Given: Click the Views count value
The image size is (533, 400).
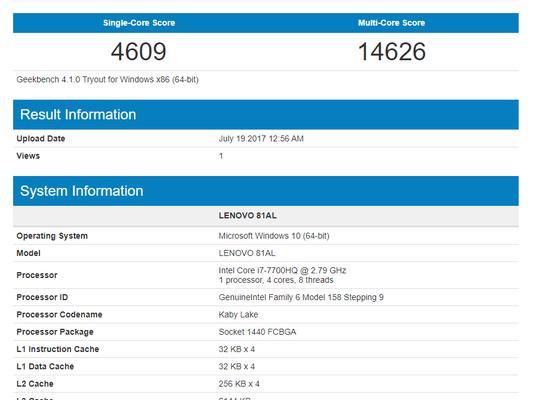Looking at the screenshot, I should pyautogui.click(x=221, y=156).
